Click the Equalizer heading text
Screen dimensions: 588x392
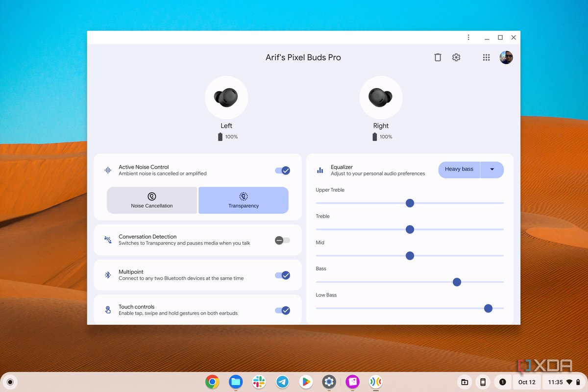coord(342,167)
